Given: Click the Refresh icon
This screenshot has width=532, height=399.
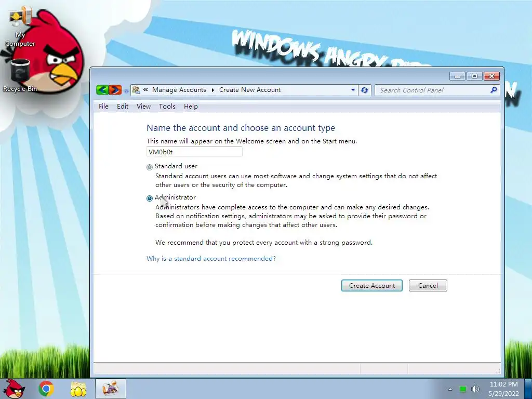Looking at the screenshot, I should click(x=364, y=90).
